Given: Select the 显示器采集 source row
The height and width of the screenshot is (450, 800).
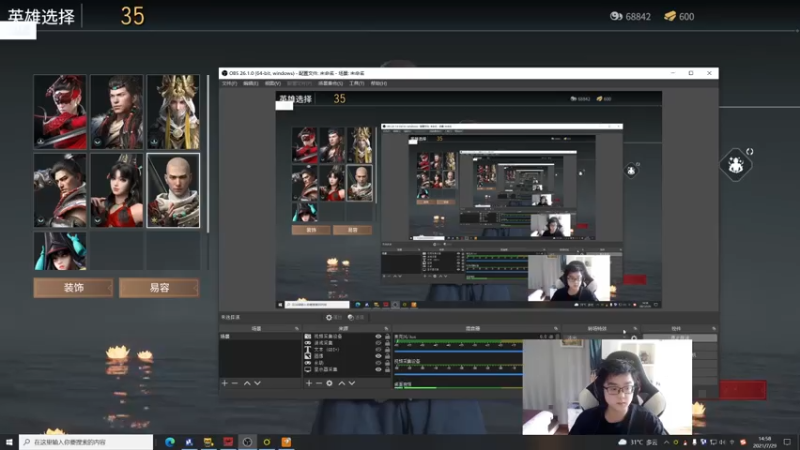Looking at the screenshot, I should pyautogui.click(x=347, y=369).
